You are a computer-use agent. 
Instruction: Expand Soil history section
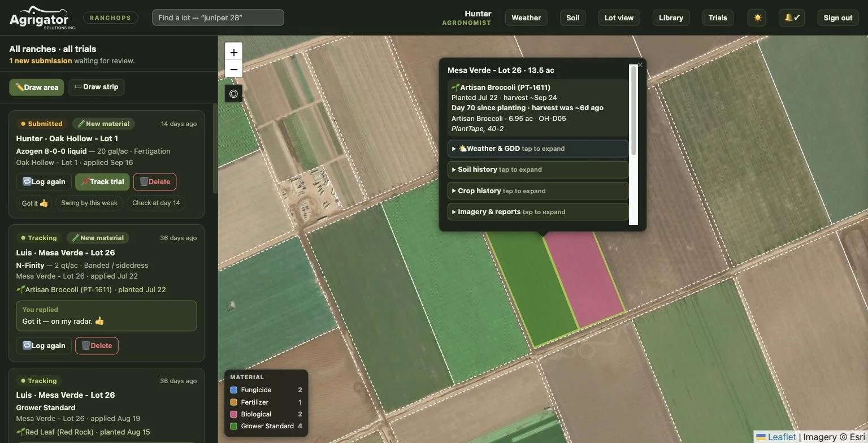coord(538,170)
